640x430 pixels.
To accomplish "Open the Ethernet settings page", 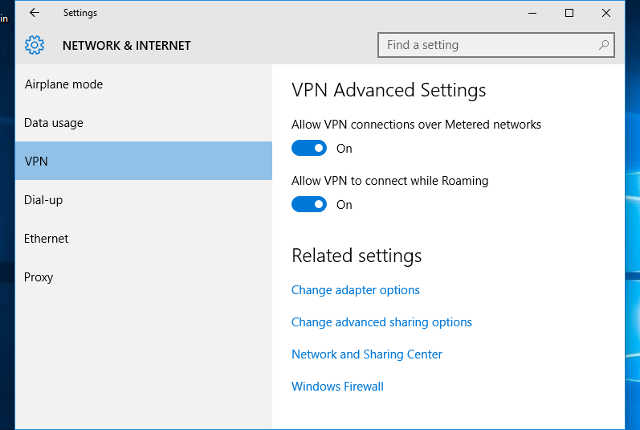I will click(46, 239).
